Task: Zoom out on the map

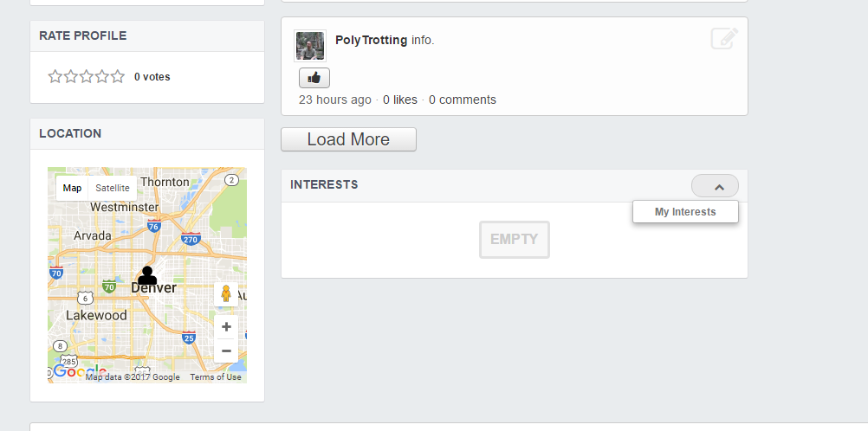Action: (x=226, y=351)
